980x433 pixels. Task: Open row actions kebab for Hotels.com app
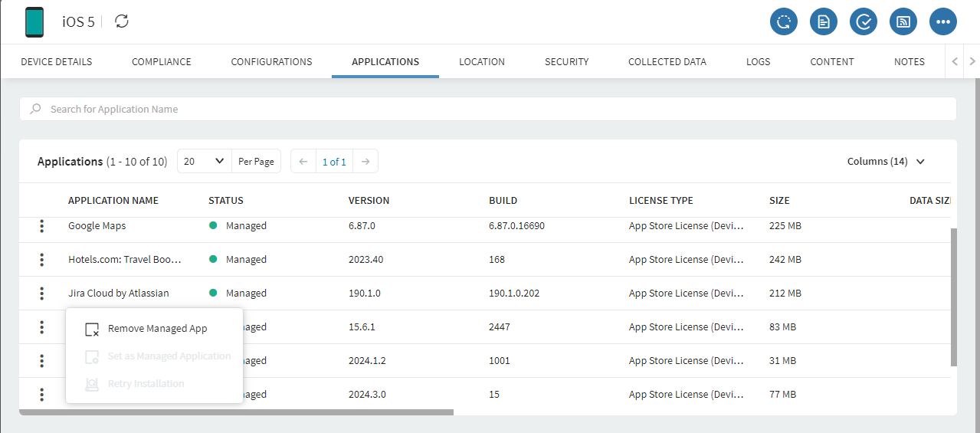(41, 260)
